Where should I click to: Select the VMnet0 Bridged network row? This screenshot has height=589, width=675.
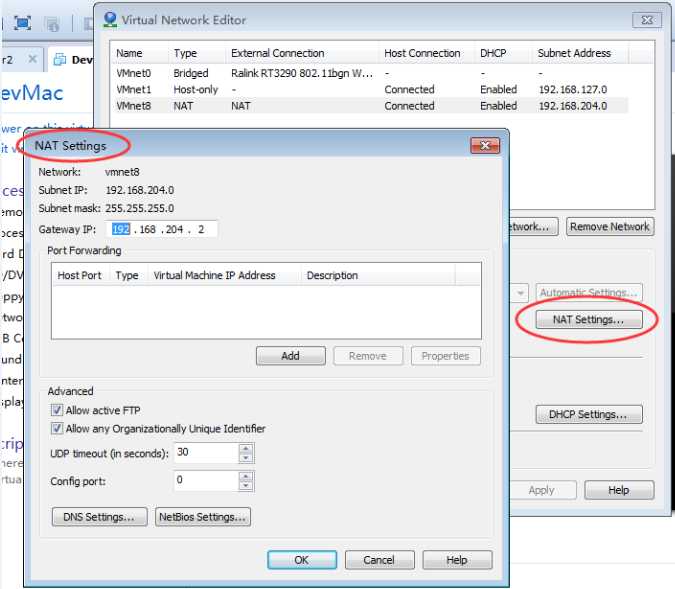coord(370,73)
